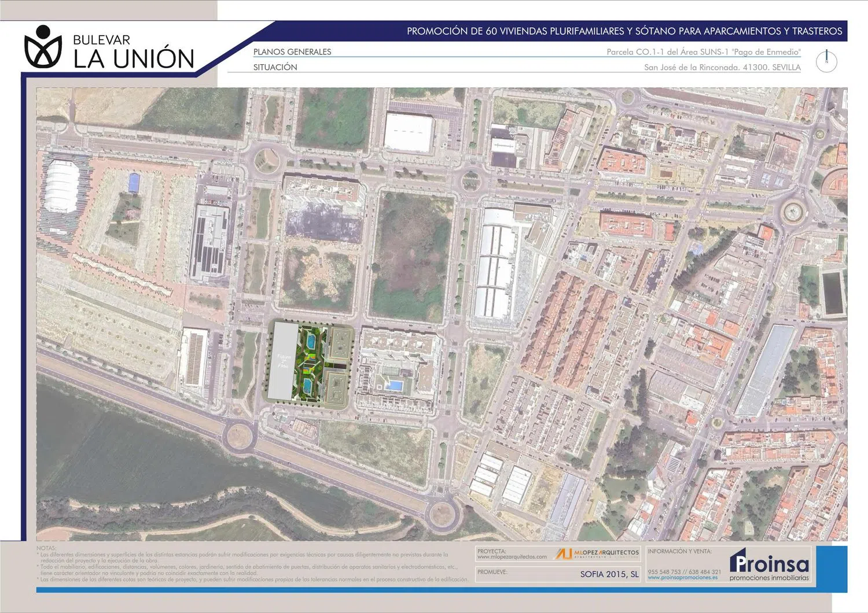Click the MLopez Arquitectos logo

pyautogui.click(x=597, y=553)
